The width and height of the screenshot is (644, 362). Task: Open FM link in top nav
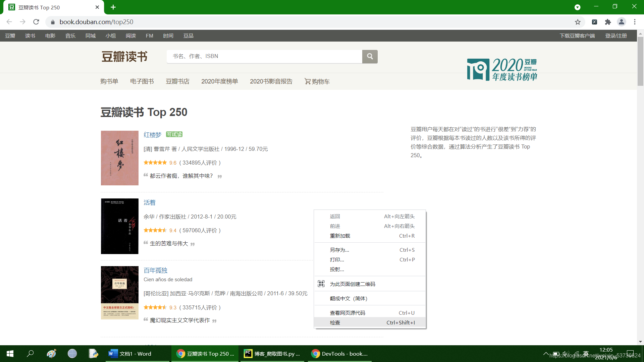[x=150, y=36]
